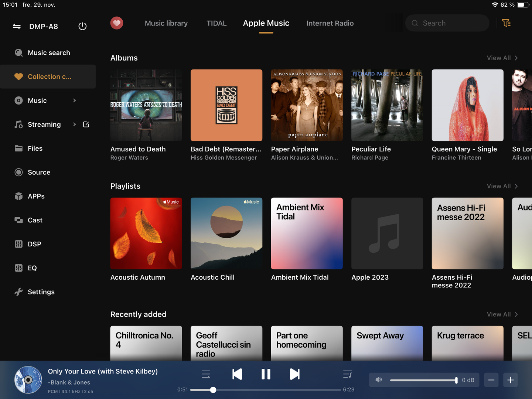Open the Peculiar Life album
The height and width of the screenshot is (399, 532).
pyautogui.click(x=387, y=105)
